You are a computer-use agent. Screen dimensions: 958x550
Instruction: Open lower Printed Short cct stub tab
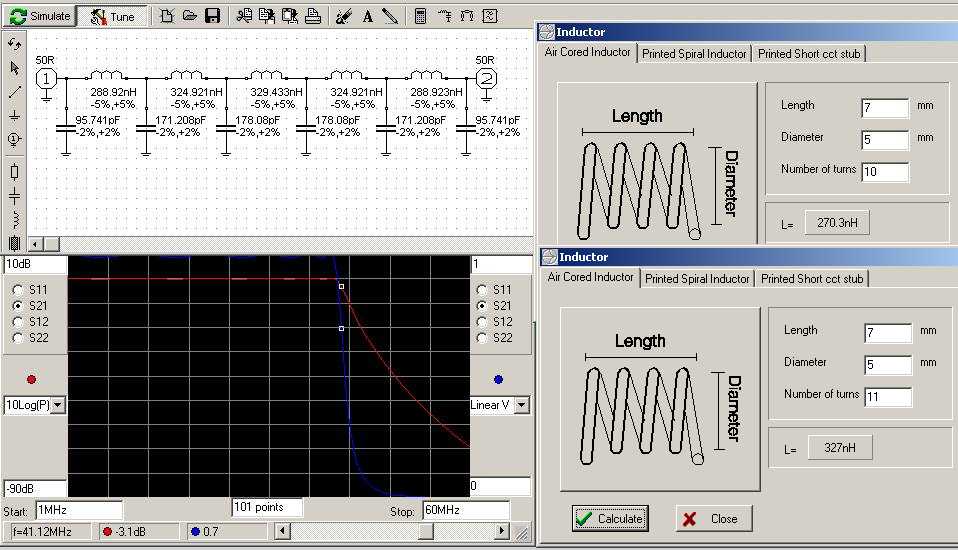812,279
